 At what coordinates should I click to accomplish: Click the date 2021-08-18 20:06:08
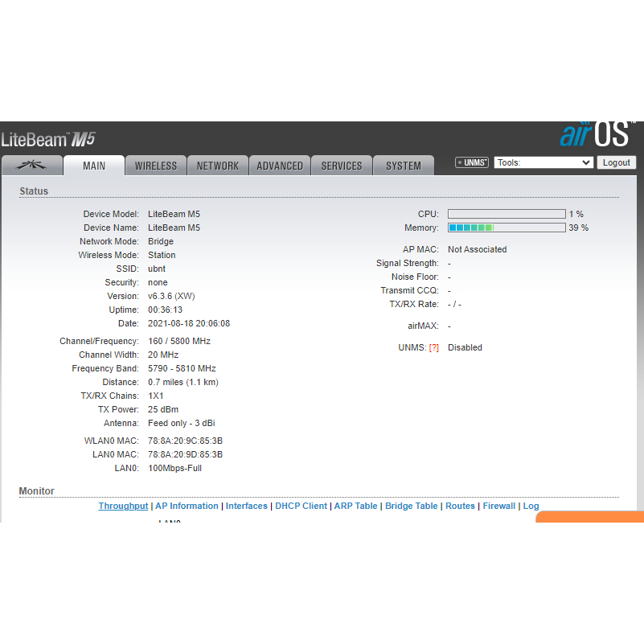(x=189, y=324)
